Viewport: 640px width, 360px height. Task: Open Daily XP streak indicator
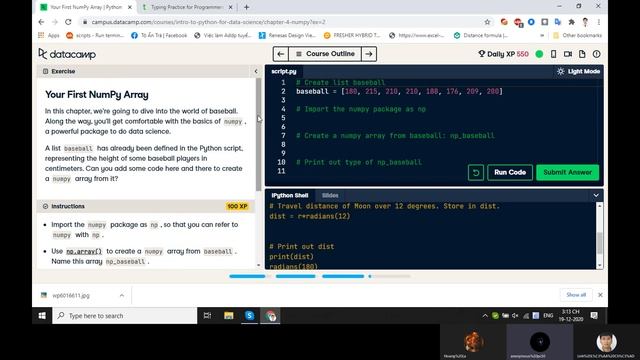[x=503, y=54]
